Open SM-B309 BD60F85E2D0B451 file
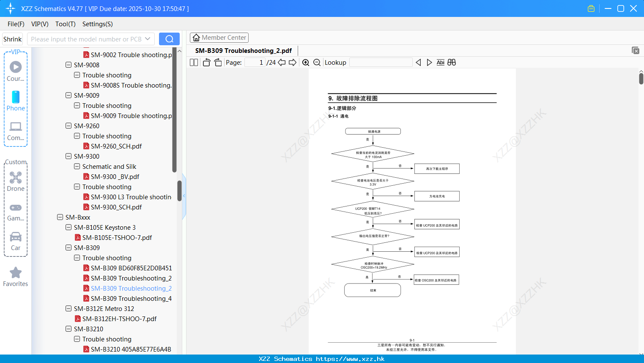The image size is (644, 363). point(127,268)
